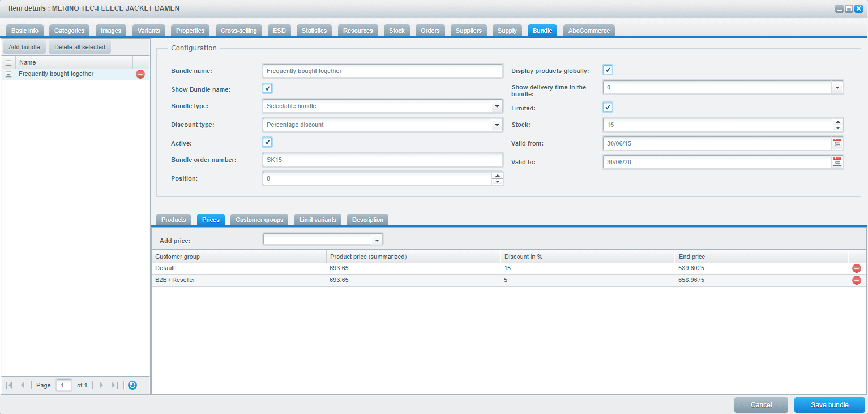Decrease the Position value
The height and width of the screenshot is (414, 868).
[x=497, y=182]
